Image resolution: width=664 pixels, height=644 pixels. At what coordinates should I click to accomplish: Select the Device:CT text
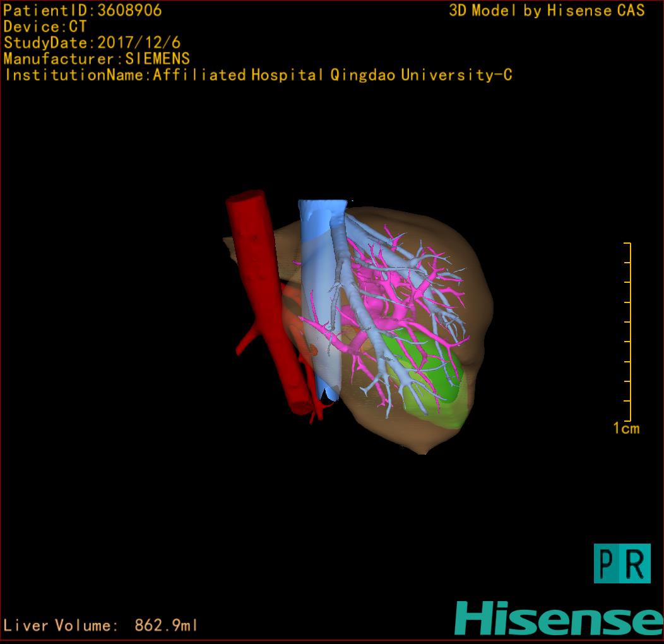point(45,27)
